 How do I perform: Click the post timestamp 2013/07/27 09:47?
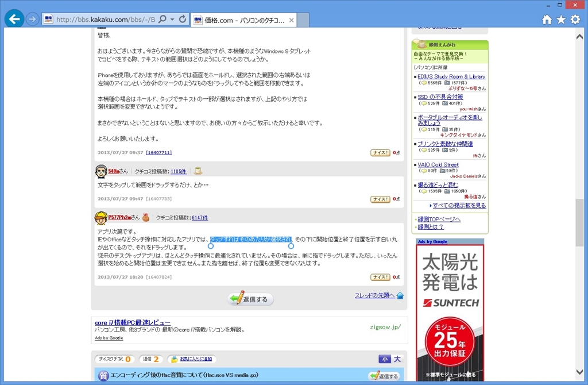[121, 199]
